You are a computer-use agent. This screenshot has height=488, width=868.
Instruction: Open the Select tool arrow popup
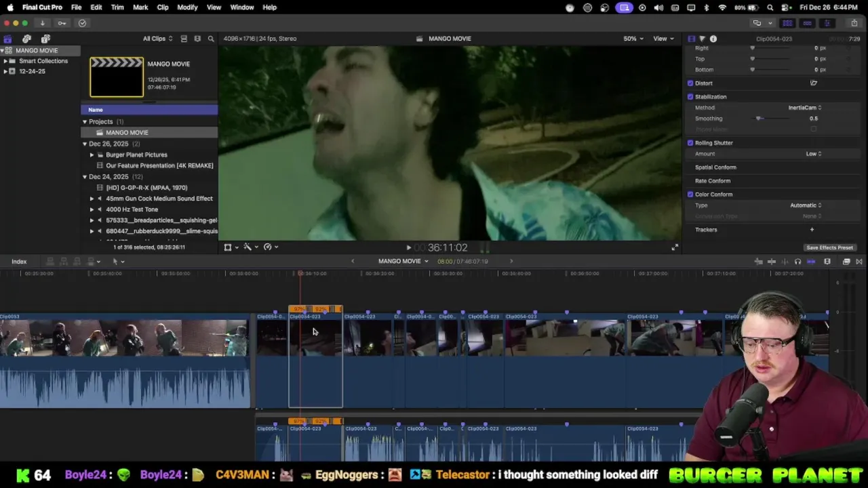118,262
